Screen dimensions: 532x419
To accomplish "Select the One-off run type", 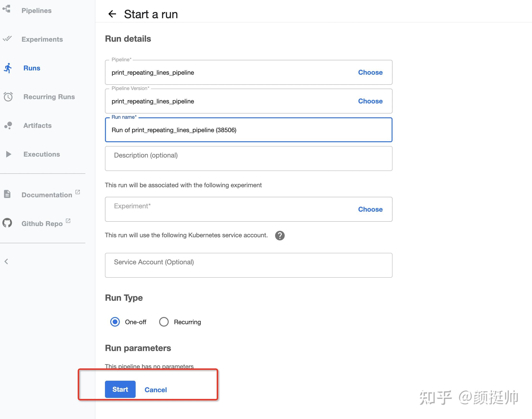I will point(115,322).
